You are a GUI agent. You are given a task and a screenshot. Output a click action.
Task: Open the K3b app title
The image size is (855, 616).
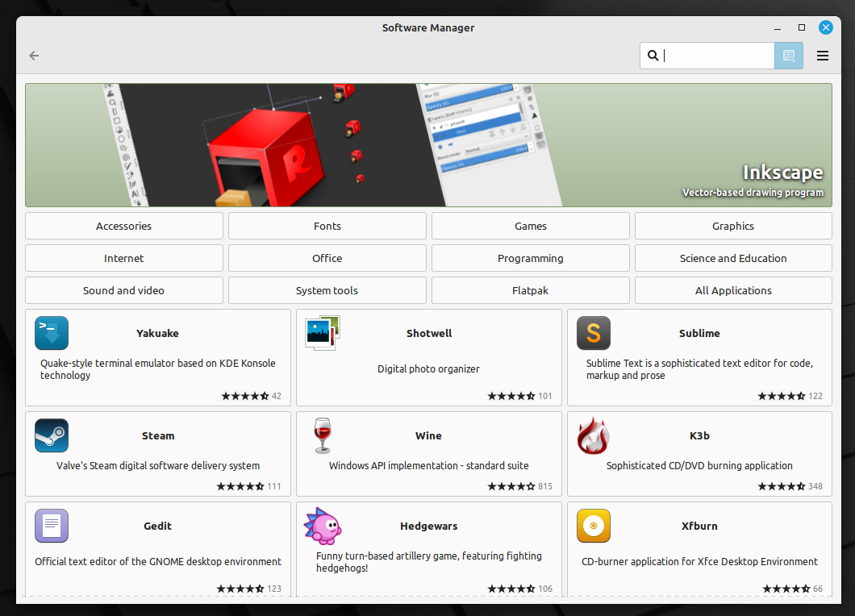699,435
